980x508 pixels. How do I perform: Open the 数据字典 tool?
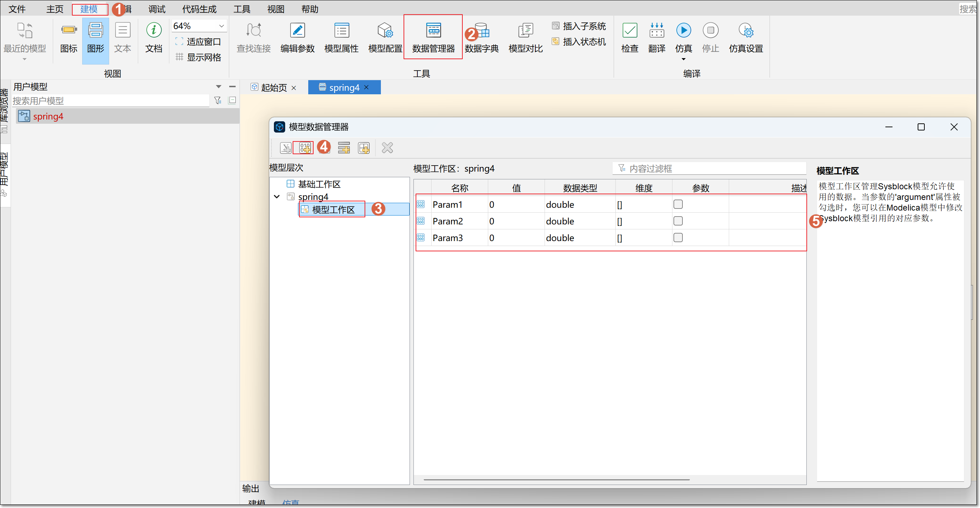[481, 37]
